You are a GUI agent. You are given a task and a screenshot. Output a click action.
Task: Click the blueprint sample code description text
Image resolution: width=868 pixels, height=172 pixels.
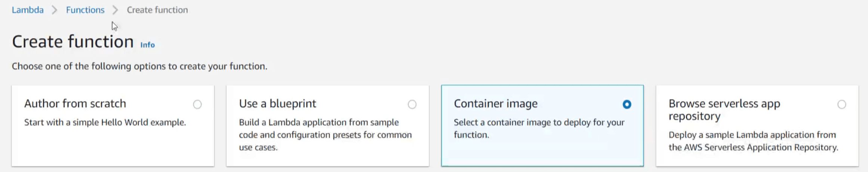pyautogui.click(x=325, y=135)
